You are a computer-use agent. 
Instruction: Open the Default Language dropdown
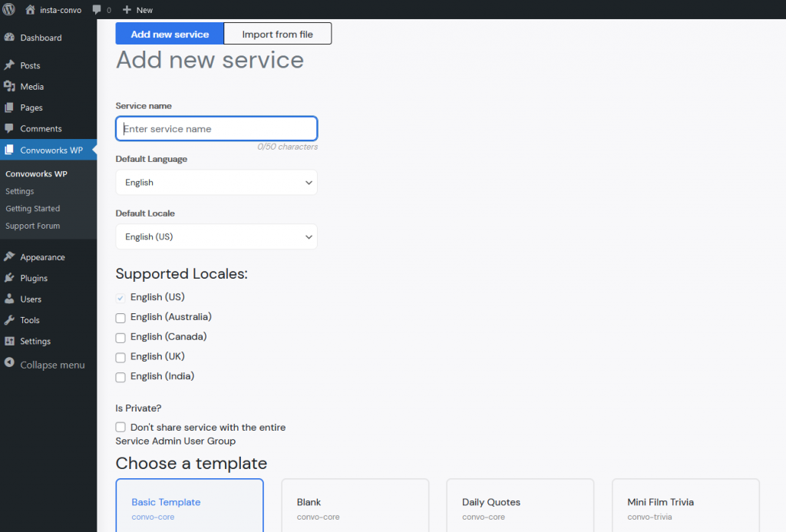216,183
